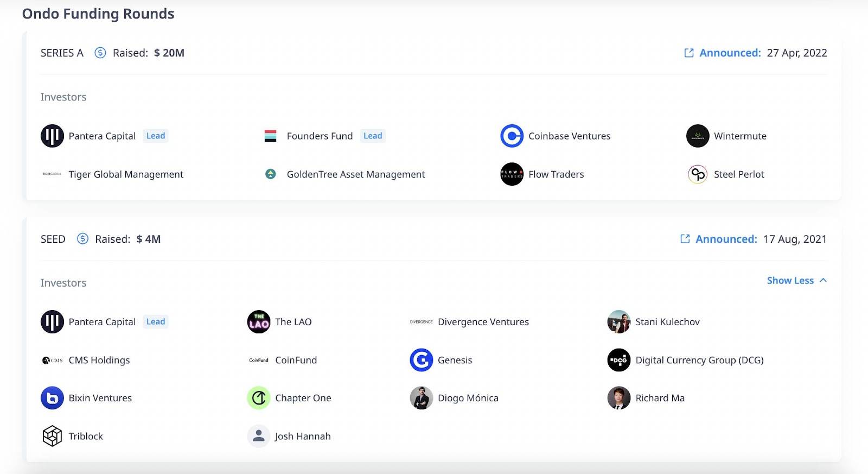Click the Steel Perlot logo icon
The width and height of the screenshot is (868, 474).
coord(698,174)
